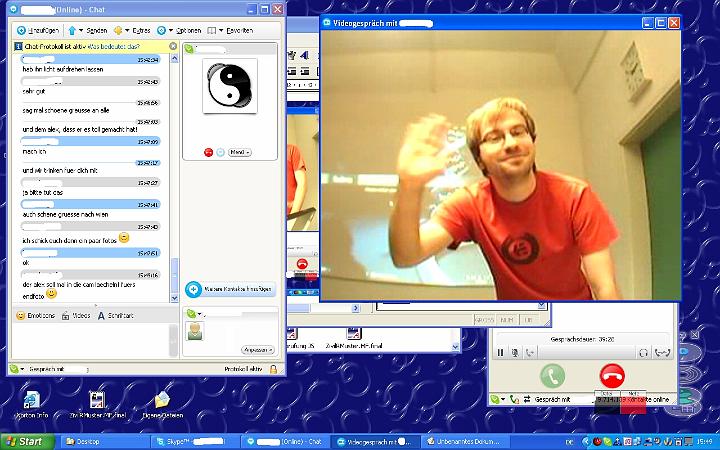The width and height of the screenshot is (720, 450).
Task: Open the Hinzufügen option in chat toolbar
Action: pyautogui.click(x=38, y=30)
